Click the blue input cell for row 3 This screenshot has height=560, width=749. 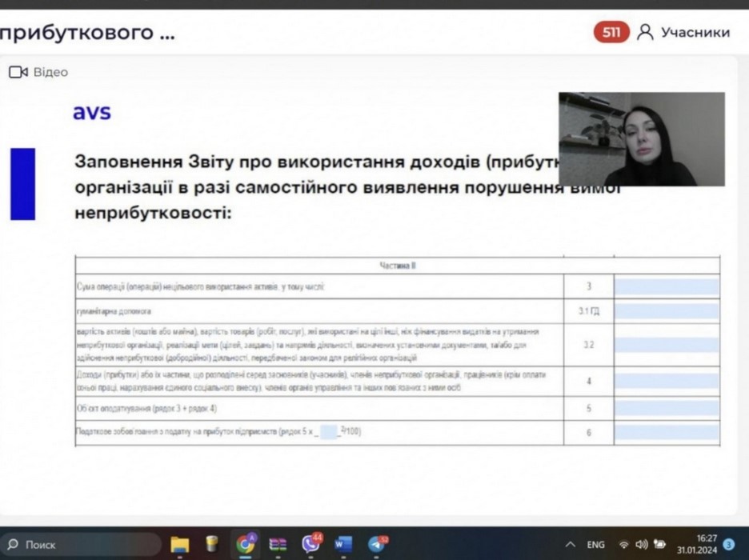(666, 286)
